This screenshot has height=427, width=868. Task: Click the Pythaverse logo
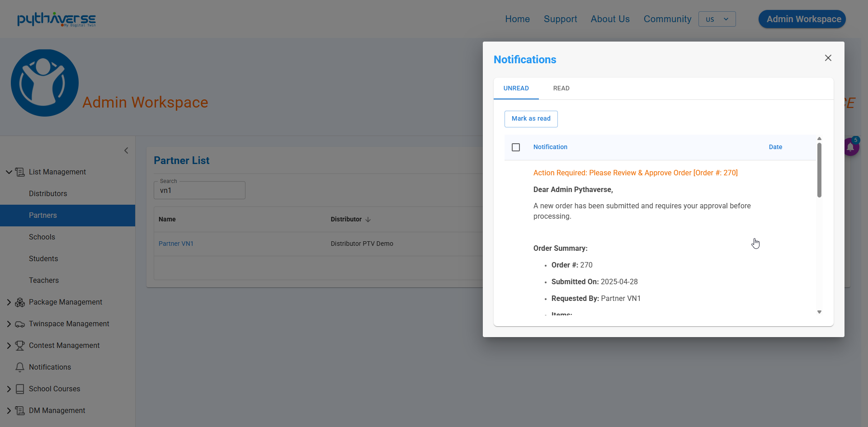[57, 19]
